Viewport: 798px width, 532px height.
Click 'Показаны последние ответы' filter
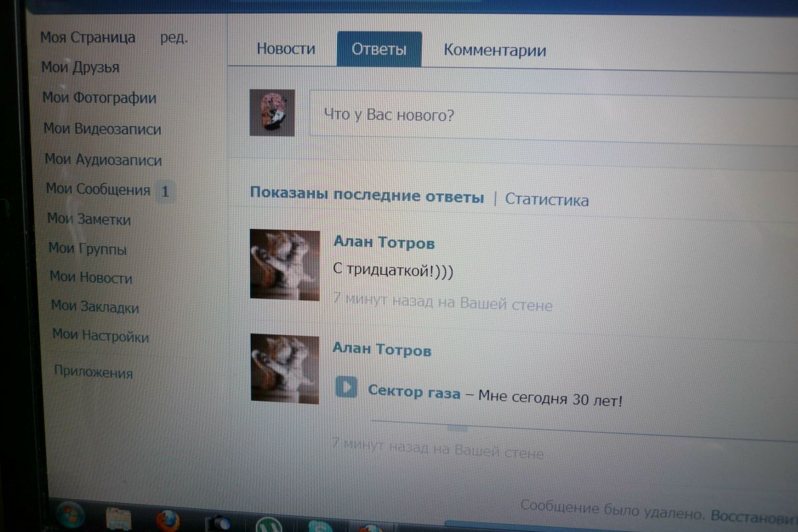tap(367, 196)
